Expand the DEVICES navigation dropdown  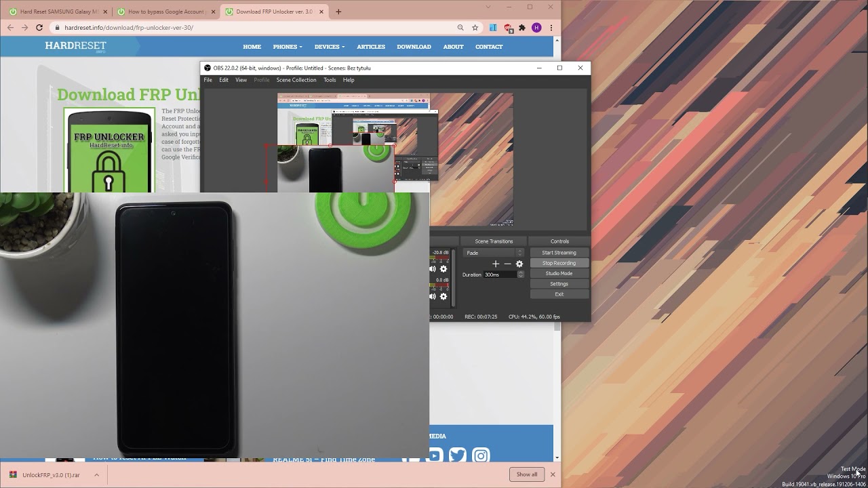(x=330, y=47)
